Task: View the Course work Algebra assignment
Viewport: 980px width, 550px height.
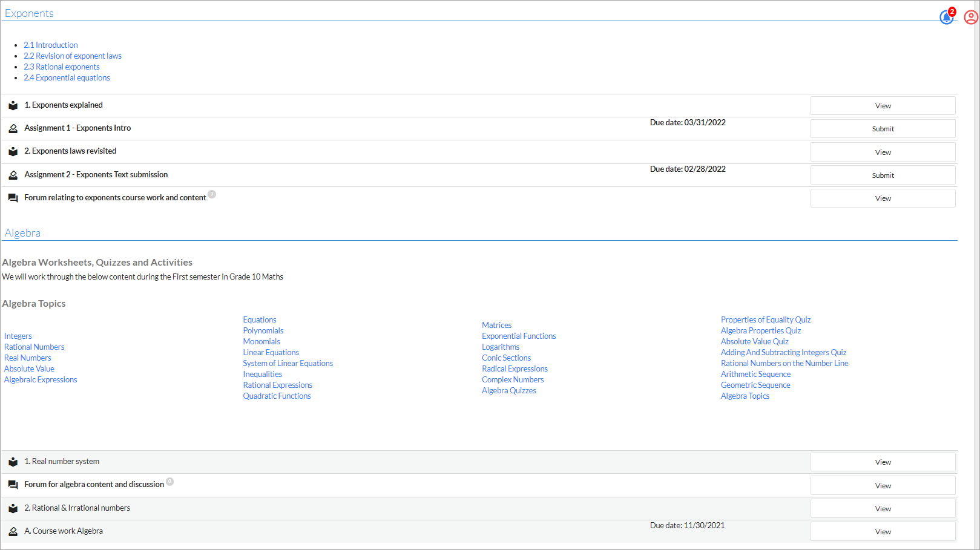Action: (883, 532)
